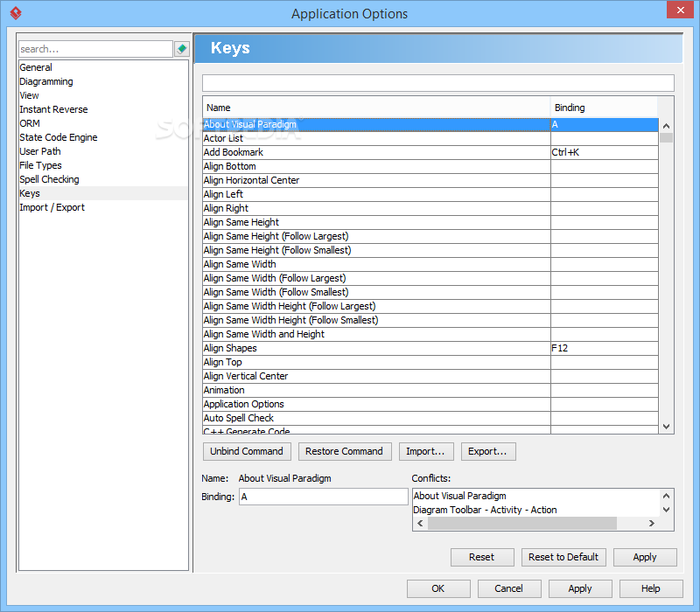The image size is (700, 612).
Task: Click the Export... button
Action: 488,451
